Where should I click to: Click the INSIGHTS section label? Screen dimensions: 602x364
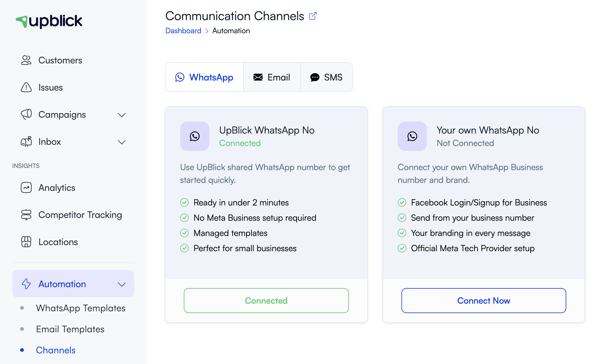pyautogui.click(x=26, y=166)
